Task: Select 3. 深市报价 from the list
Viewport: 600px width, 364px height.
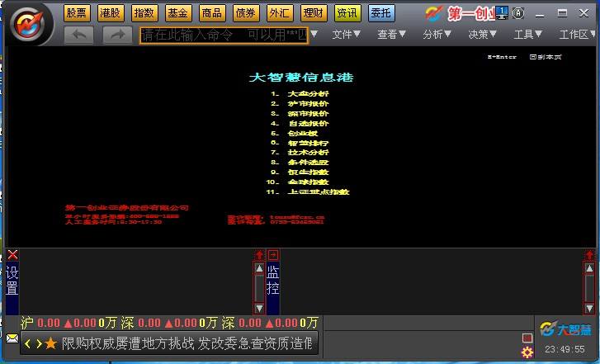Action: click(300, 114)
